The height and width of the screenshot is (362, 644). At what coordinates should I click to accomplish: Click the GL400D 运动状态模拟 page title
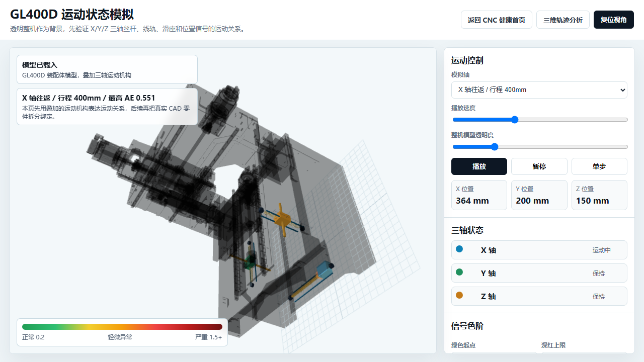coord(72,14)
